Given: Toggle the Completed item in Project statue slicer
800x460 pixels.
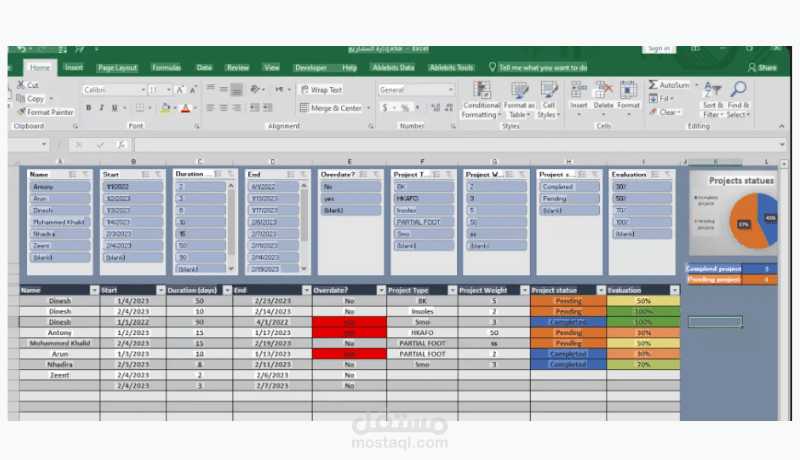Looking at the screenshot, I should pyautogui.click(x=569, y=187).
